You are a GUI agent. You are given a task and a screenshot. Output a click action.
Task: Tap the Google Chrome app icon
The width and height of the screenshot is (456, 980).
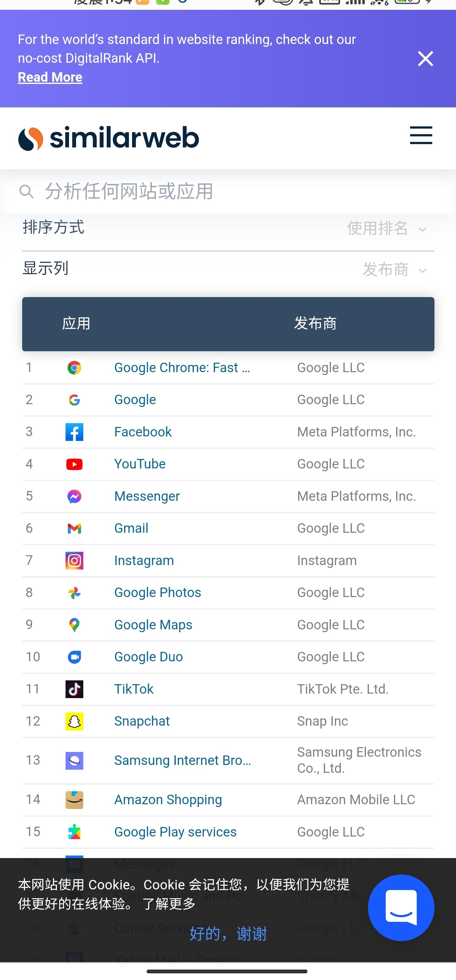coord(74,368)
